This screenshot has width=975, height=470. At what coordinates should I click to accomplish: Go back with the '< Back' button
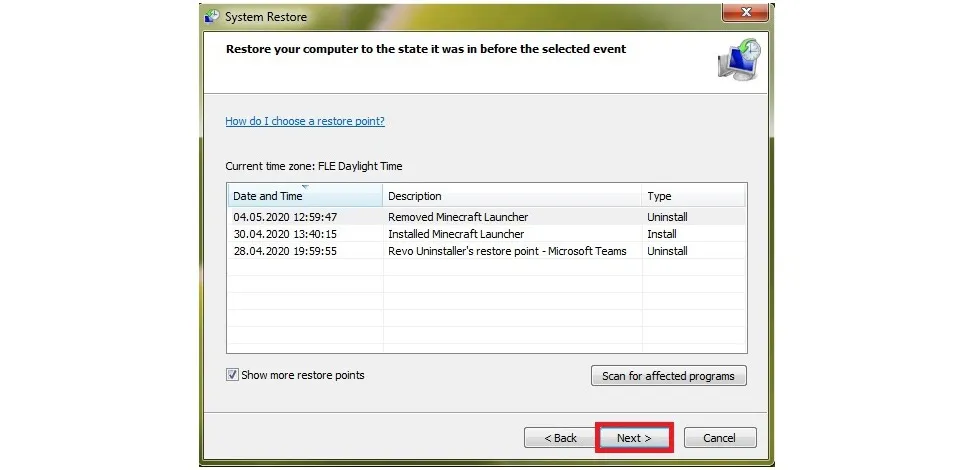click(x=560, y=438)
